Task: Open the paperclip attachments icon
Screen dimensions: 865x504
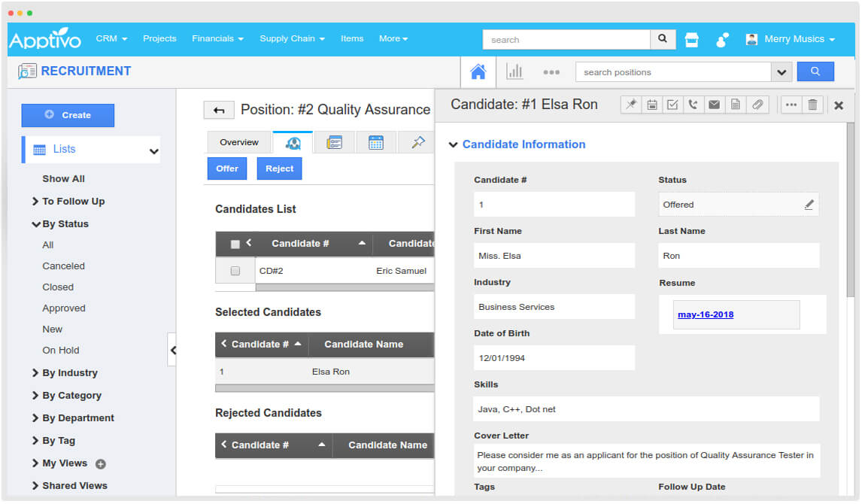Action: 757,105
